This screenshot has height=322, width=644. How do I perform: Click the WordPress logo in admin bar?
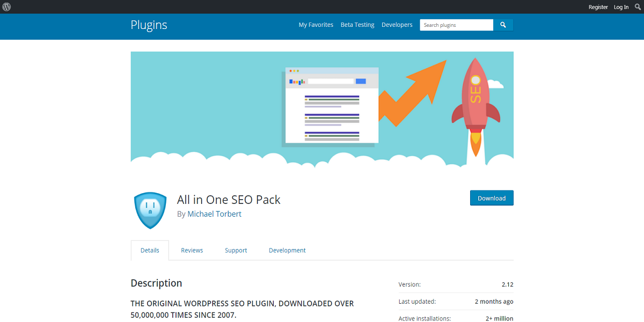(7, 7)
